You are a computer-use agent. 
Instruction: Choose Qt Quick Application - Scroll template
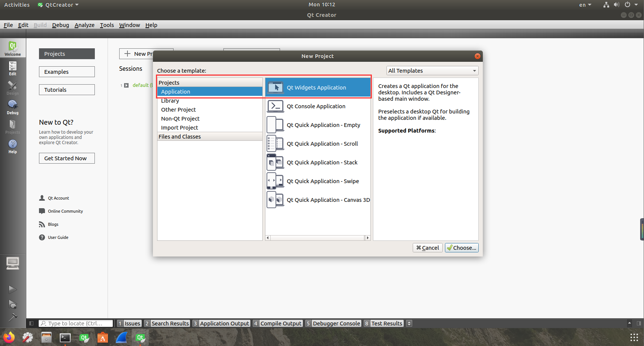[x=318, y=144]
